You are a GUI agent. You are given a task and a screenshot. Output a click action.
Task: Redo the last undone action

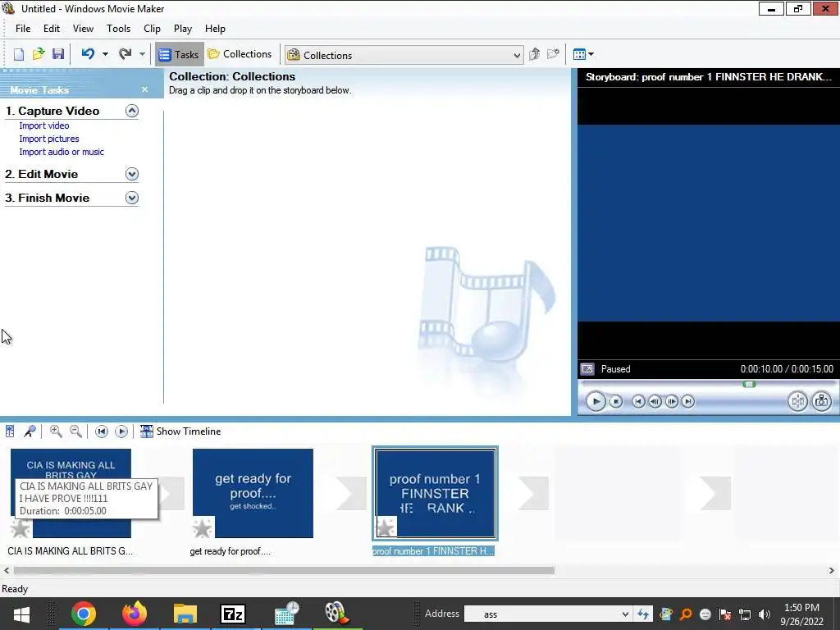pyautogui.click(x=126, y=53)
